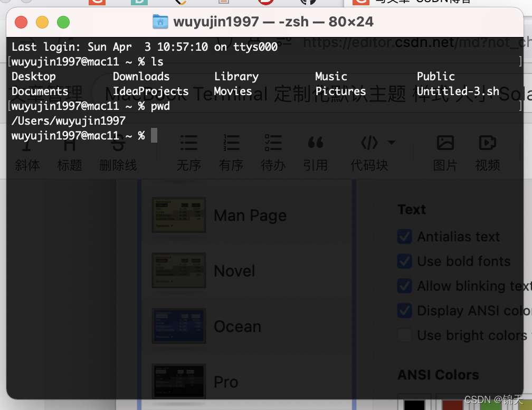Select the Ocean profile thumbnail
The width and height of the screenshot is (532, 410).
pos(179,326)
